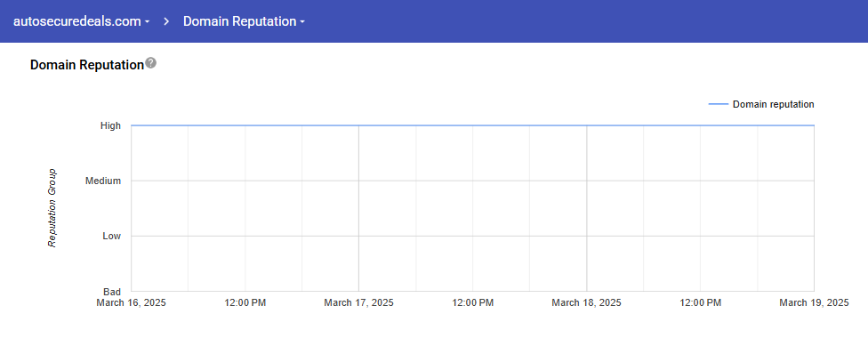Click the reputation line at March 18
868x354 pixels.
pyautogui.click(x=587, y=125)
